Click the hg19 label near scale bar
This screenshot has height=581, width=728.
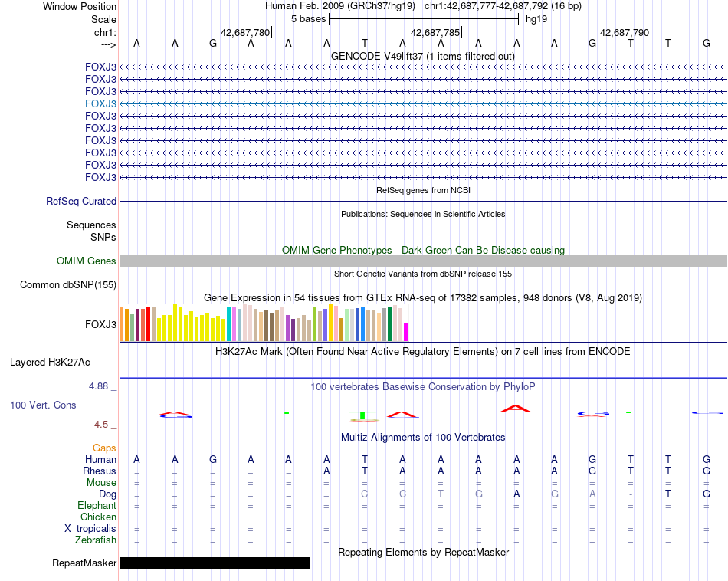536,19
